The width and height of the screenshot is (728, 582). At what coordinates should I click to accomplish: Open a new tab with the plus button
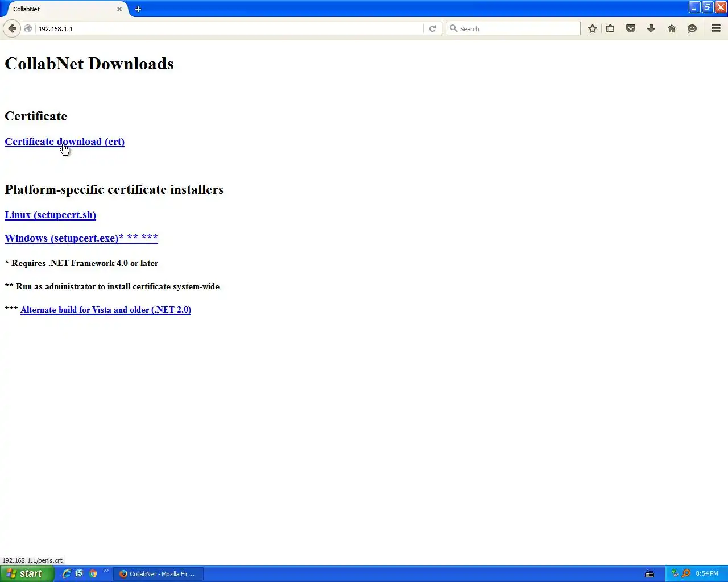point(138,9)
